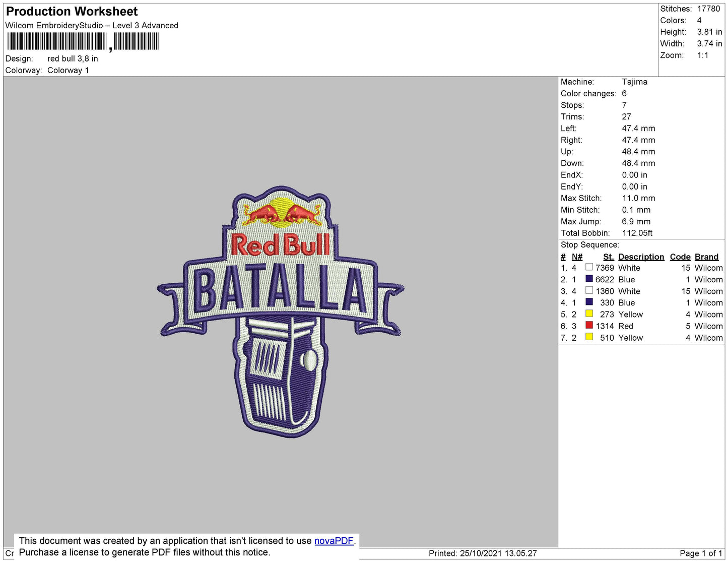This screenshot has height=563, width=728.
Task: Click the Stop Sequence heading
Action: (x=590, y=244)
